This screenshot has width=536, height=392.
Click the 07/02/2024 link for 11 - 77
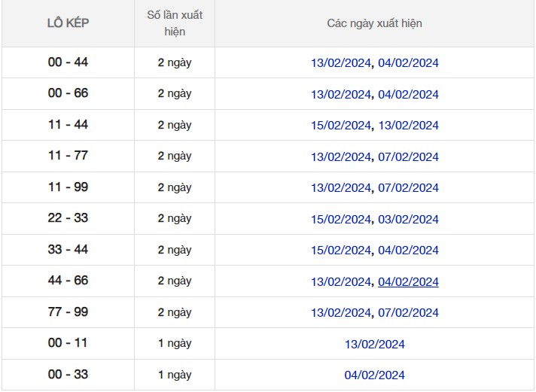point(408,157)
